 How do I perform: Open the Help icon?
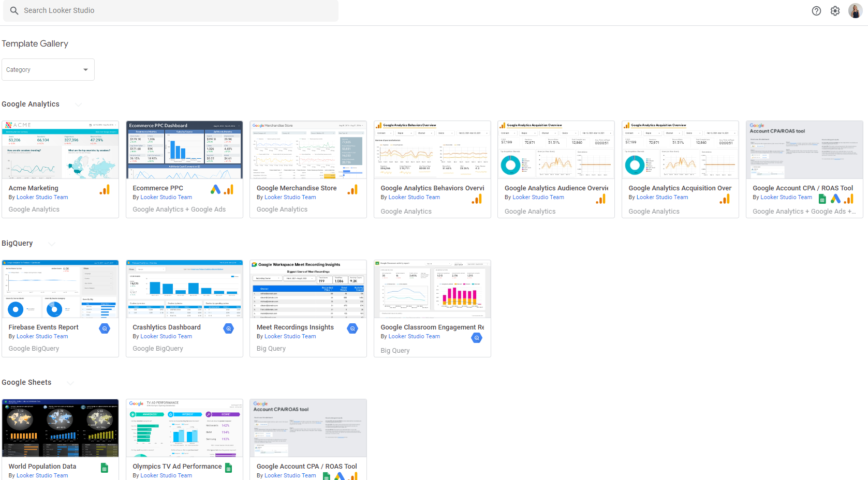(816, 10)
